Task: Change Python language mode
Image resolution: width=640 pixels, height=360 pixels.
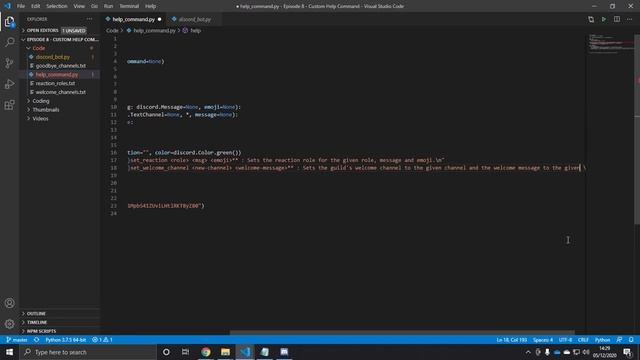Action: 602,340
